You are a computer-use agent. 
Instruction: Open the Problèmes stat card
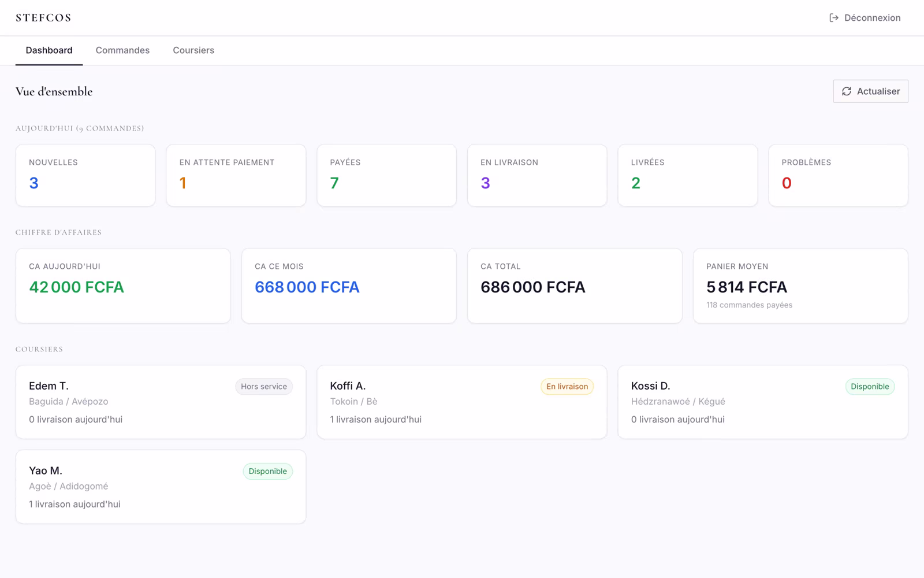pos(839,175)
